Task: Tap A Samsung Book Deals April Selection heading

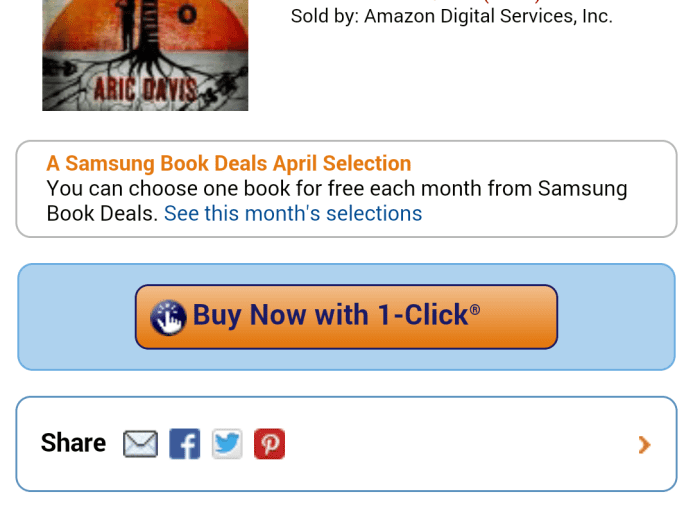Action: pyautogui.click(x=229, y=163)
